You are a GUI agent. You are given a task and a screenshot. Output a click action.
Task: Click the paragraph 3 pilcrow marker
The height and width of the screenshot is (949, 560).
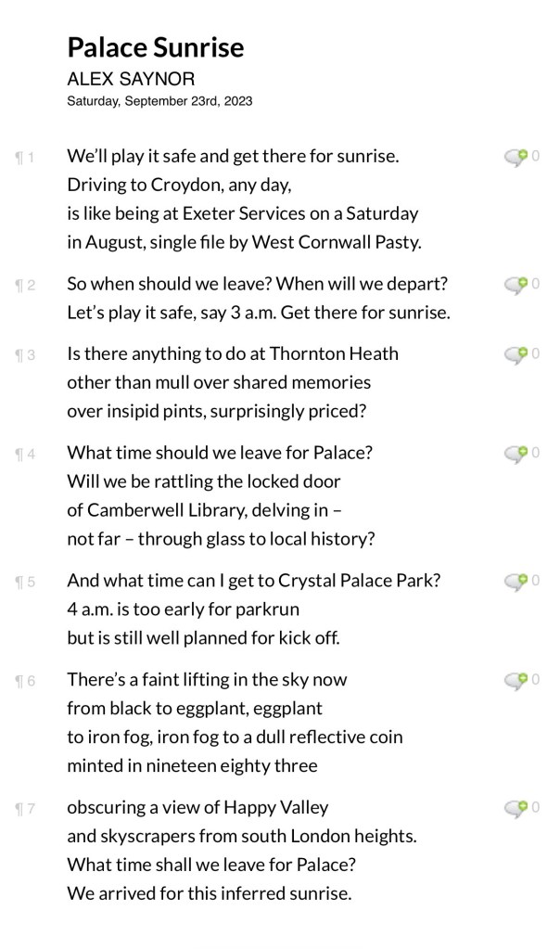(x=24, y=355)
